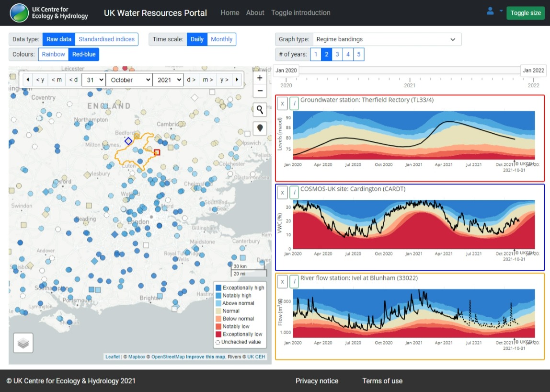This screenshot has width=550, height=392.
Task: Open the Terms of use link
Action: pos(382,381)
